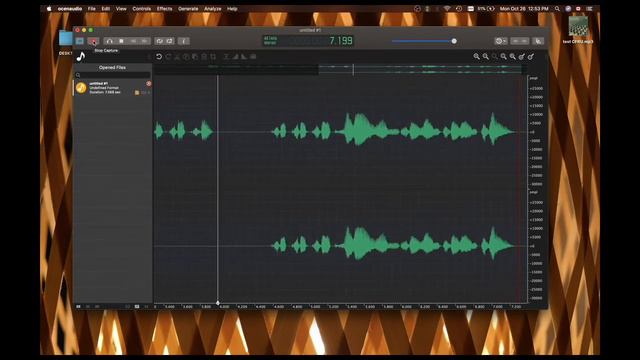Open the Effects menu
640x360 pixels.
tap(164, 9)
